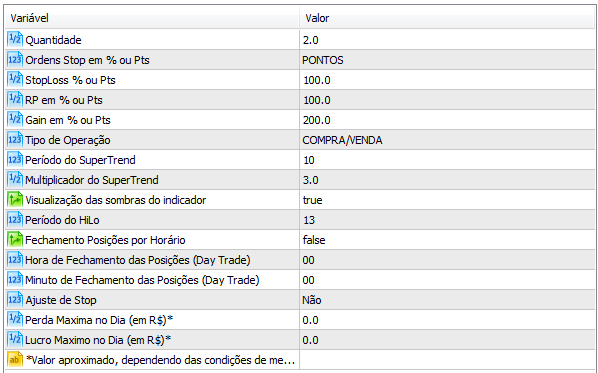Viewport: 598px width, 373px height.
Task: Click the 1/2 icon beside Multiplicador do SuperTrend
Action: [x=15, y=180]
